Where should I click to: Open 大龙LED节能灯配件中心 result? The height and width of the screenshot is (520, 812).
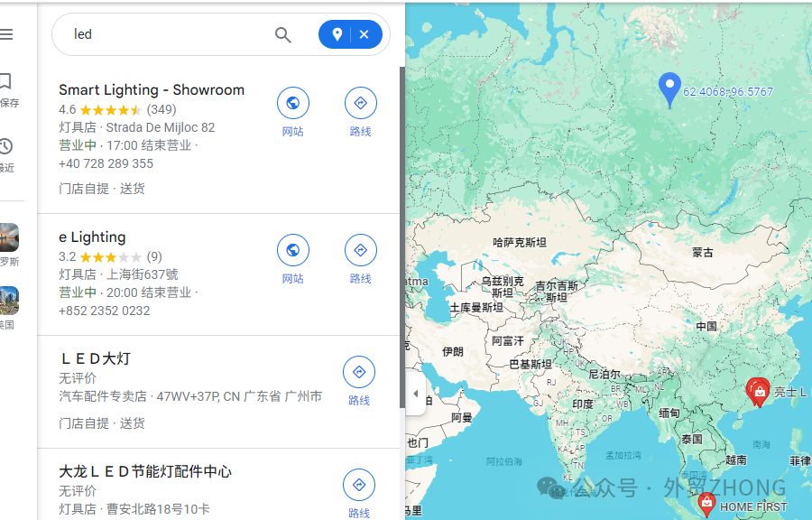coord(145,471)
